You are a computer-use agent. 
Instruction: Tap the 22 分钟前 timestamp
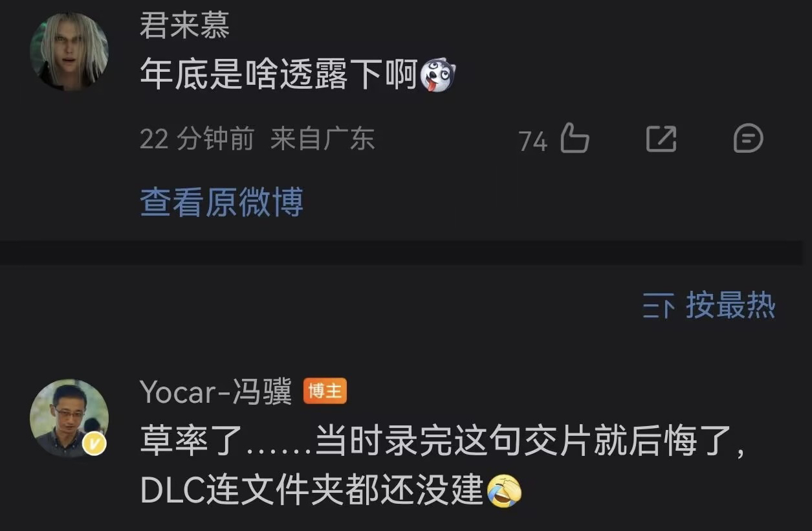tap(197, 139)
